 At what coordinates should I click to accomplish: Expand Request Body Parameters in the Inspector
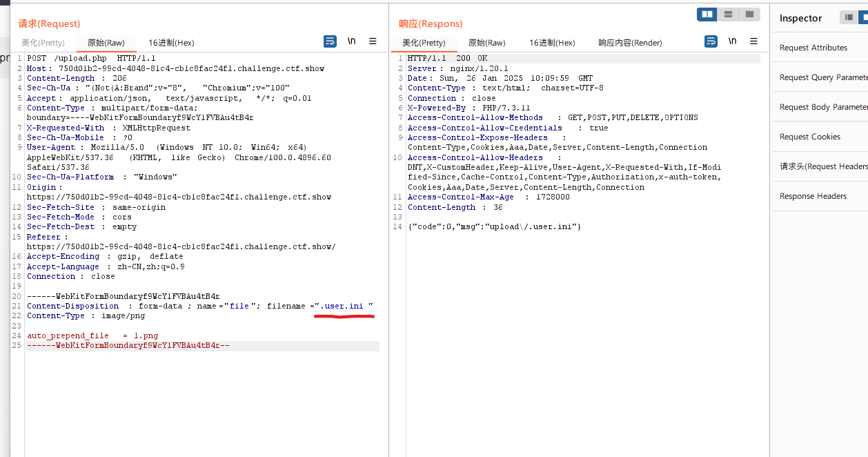[820, 107]
